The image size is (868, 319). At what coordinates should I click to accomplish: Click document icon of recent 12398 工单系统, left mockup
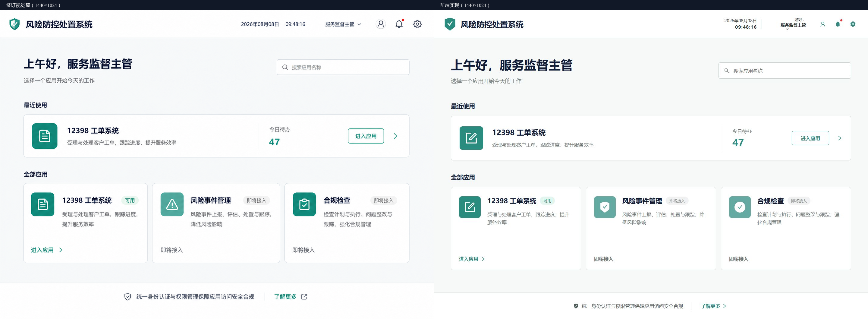[x=45, y=136]
